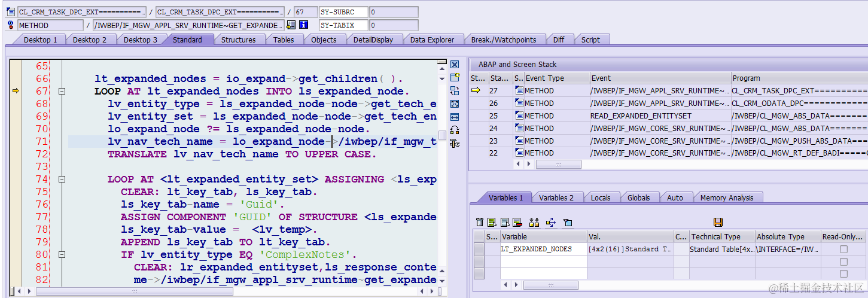The height and width of the screenshot is (298, 868).
Task: Click the Event Type column header in stack
Action: pyautogui.click(x=556, y=78)
